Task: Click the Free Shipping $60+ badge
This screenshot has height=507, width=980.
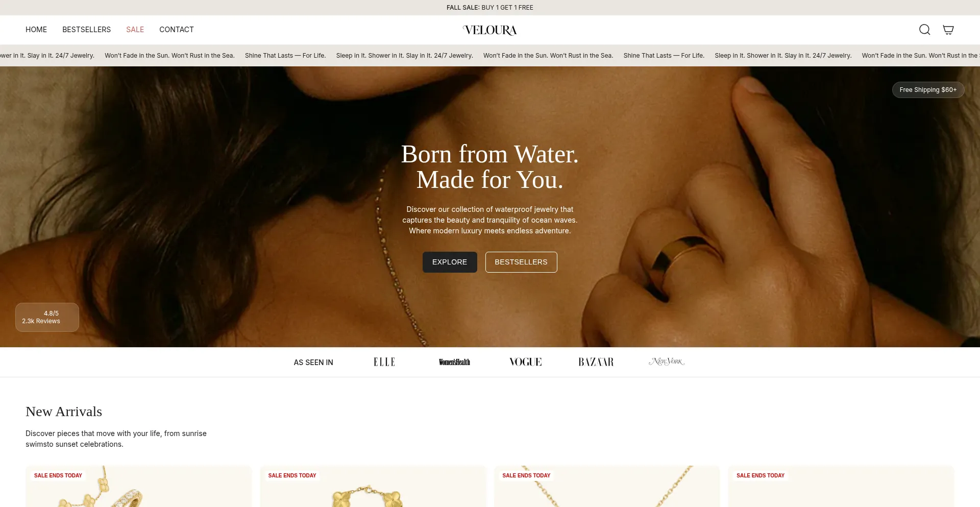Action: 928,90
